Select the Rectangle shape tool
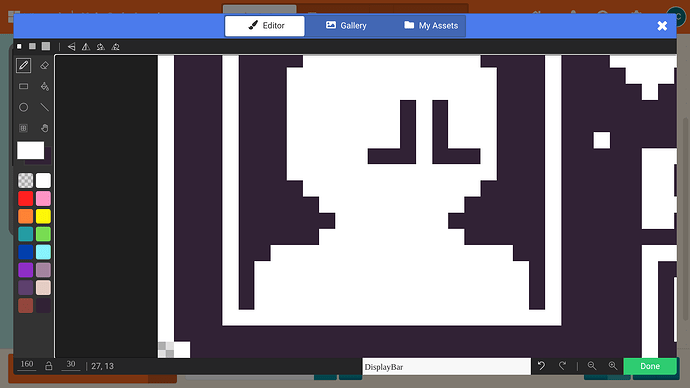The width and height of the screenshot is (690, 388). click(24, 86)
